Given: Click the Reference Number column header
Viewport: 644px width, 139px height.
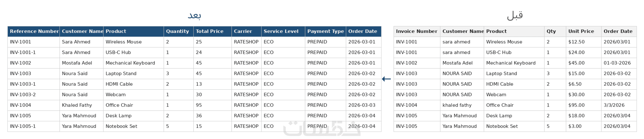Looking at the screenshot, I should (33, 31).
